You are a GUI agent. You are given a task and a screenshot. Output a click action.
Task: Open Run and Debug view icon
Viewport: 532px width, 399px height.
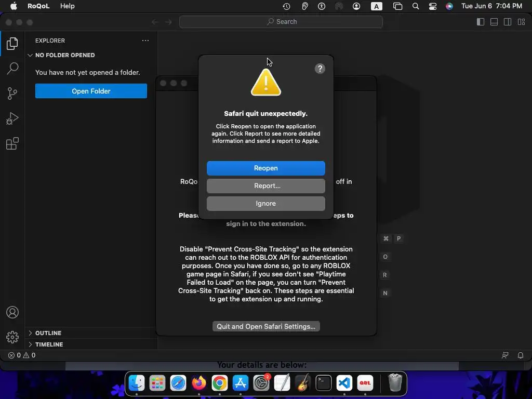12,118
